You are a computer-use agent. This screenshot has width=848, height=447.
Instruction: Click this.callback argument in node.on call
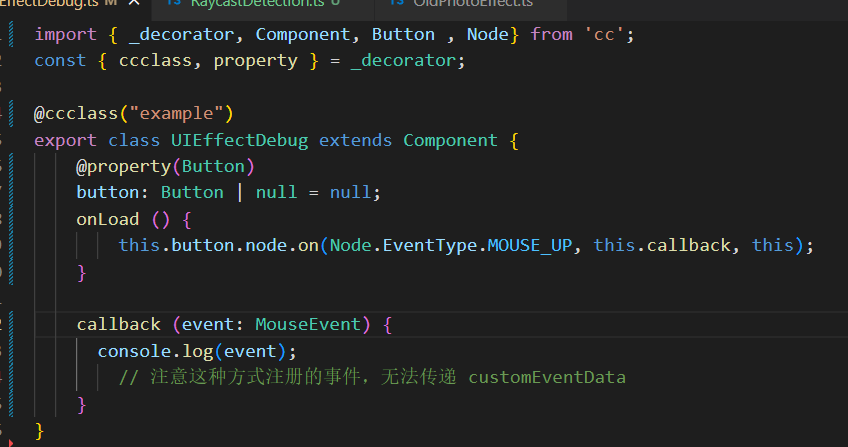point(662,245)
